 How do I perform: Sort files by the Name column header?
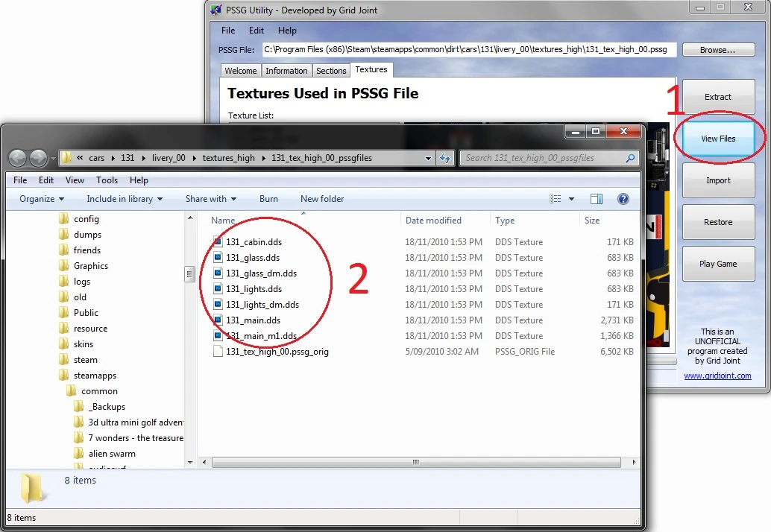tap(223, 221)
